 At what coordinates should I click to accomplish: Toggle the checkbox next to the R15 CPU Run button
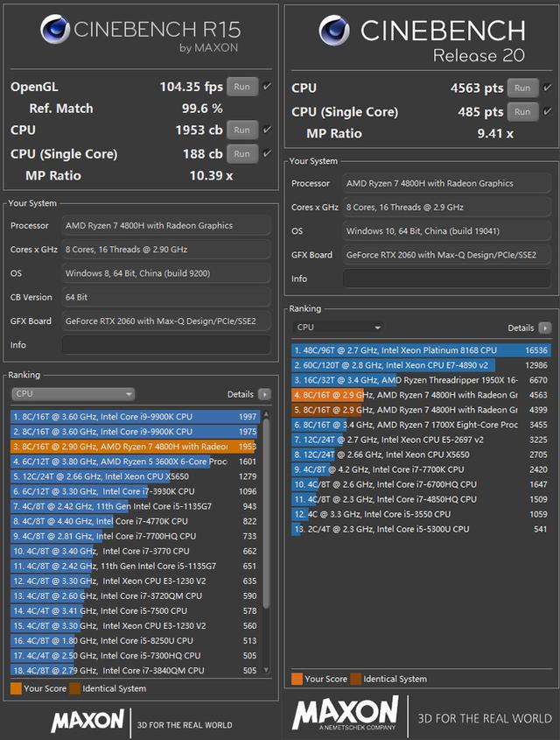click(268, 130)
